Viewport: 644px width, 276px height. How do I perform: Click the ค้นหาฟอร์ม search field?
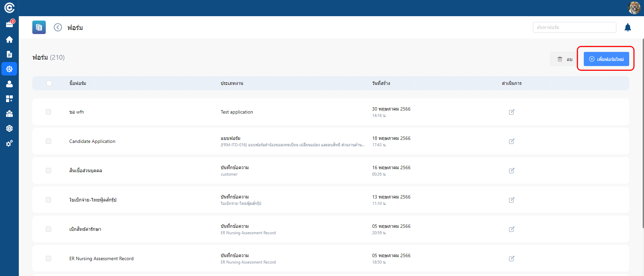(574, 27)
